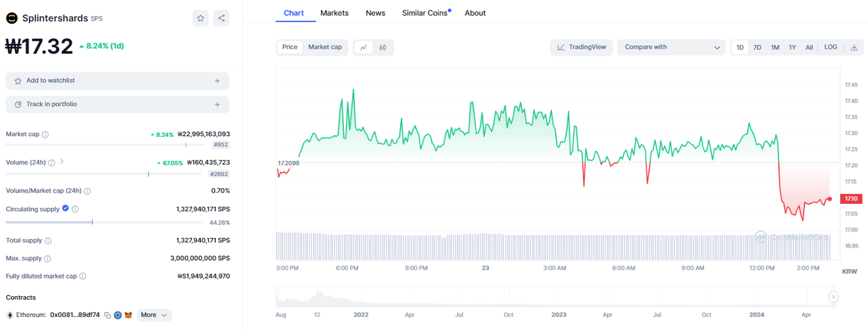Click Add to watchlist button
The height and width of the screenshot is (332, 868).
(117, 81)
